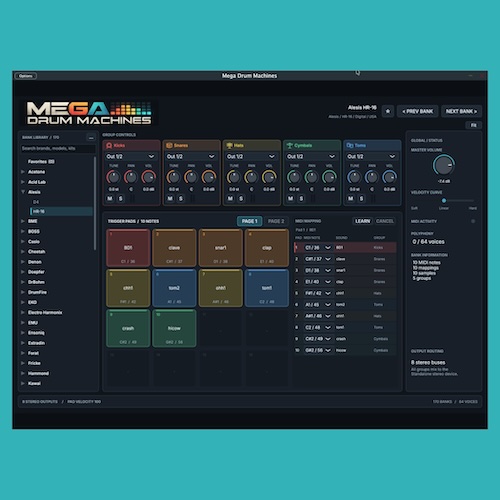The image size is (500, 500).
Task: Click the Cymbals group icon
Action: [290, 146]
